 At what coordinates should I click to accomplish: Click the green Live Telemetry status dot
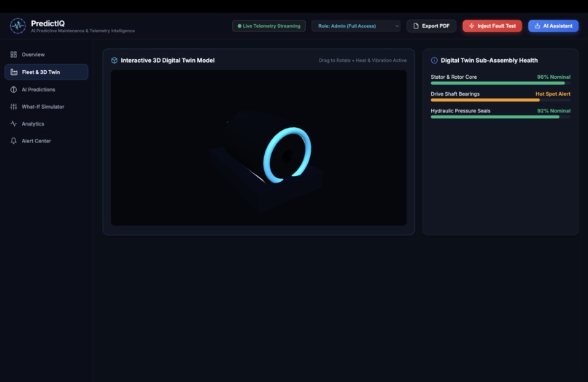239,26
